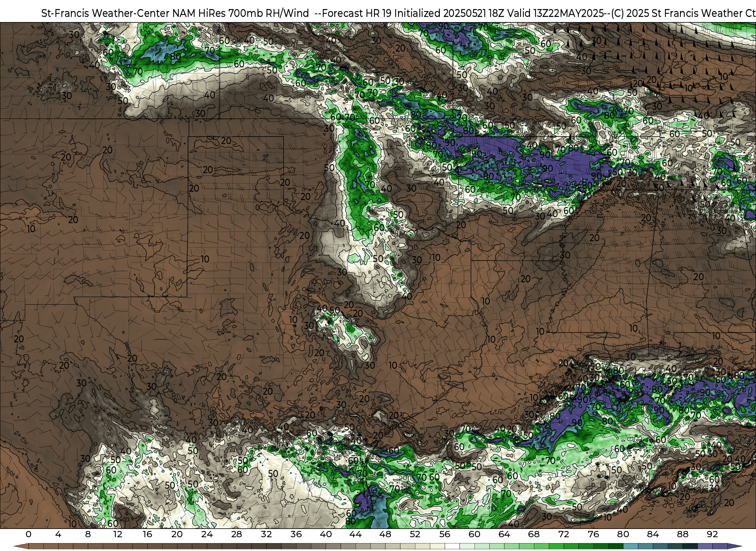Click colorbar tick label '56'
This screenshot has height=551, width=756.
[445, 534]
